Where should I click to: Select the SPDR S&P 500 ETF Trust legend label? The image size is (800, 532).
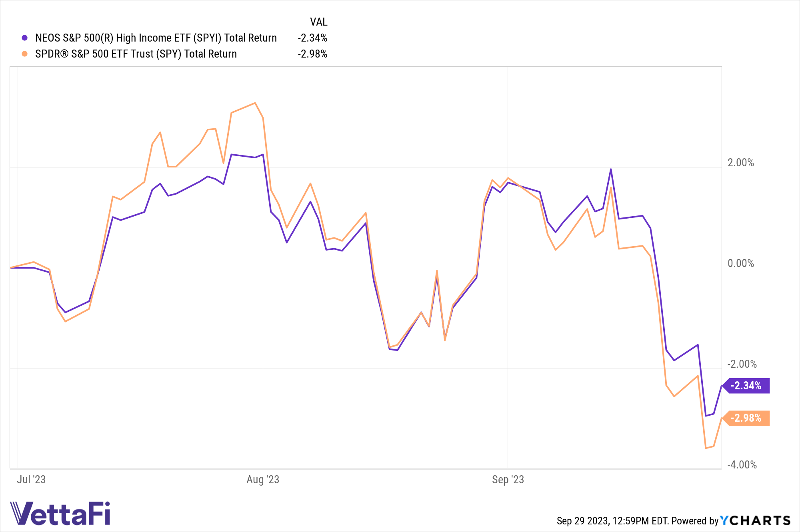136,54
